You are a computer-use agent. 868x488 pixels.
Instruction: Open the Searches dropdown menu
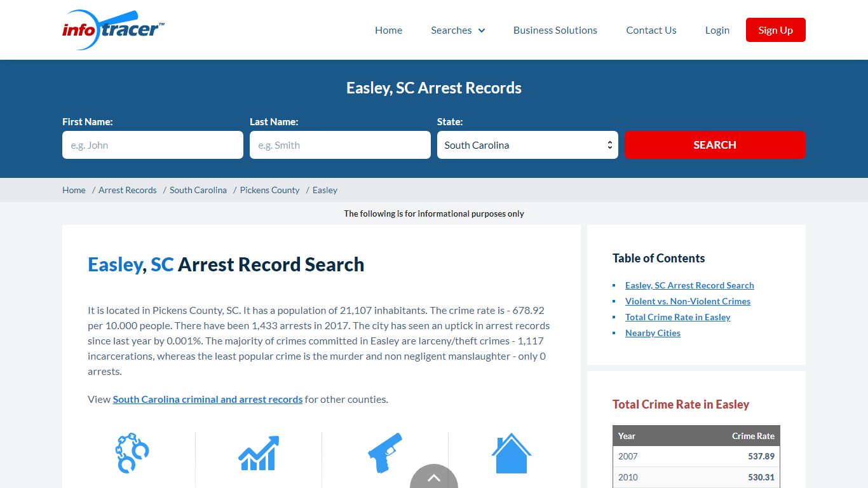[458, 30]
